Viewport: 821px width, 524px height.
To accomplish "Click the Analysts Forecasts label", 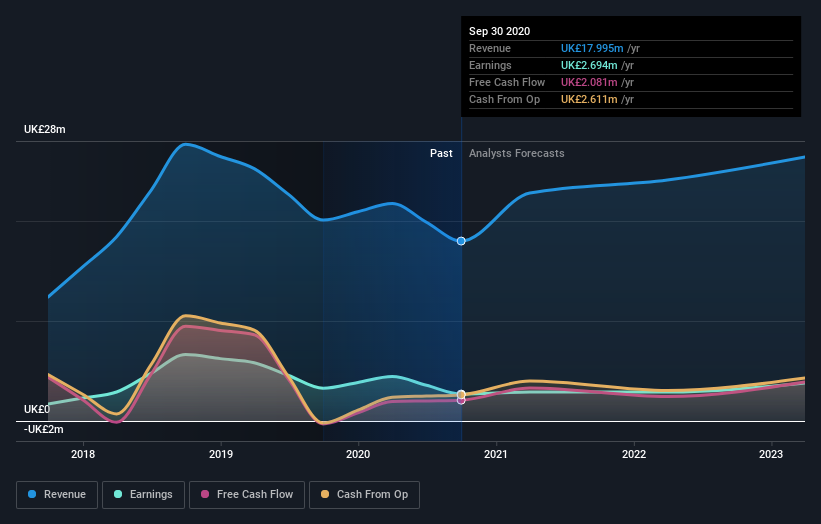I will tap(517, 153).
